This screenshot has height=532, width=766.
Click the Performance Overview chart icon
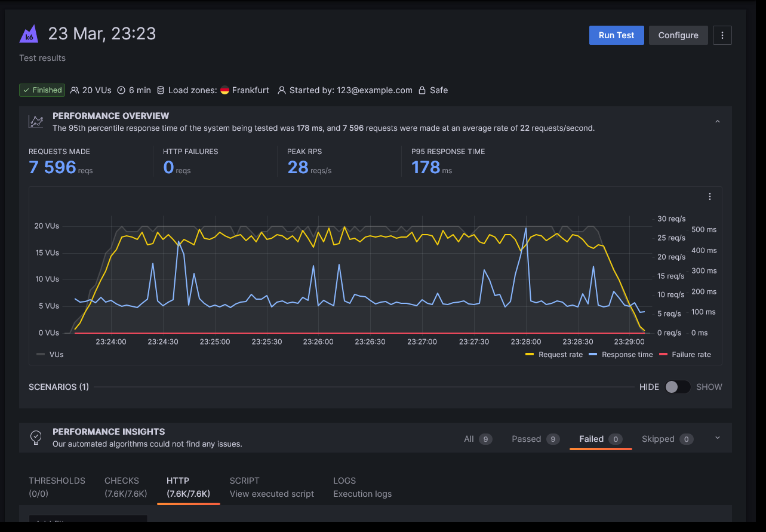click(x=36, y=122)
